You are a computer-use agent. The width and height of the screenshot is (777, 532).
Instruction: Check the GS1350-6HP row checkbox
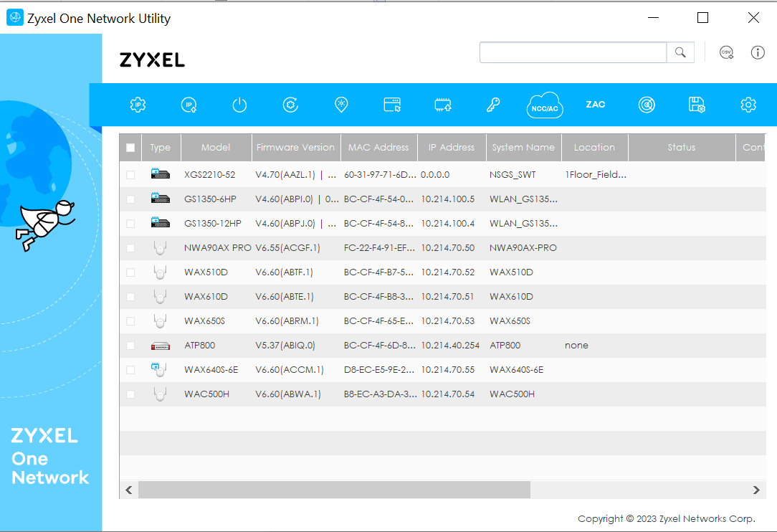(x=130, y=199)
